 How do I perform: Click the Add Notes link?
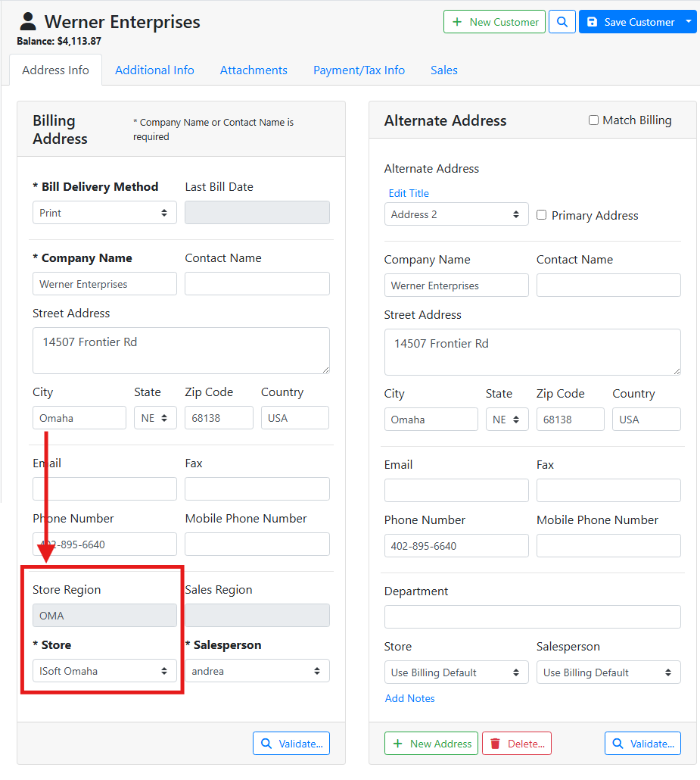pyautogui.click(x=409, y=698)
